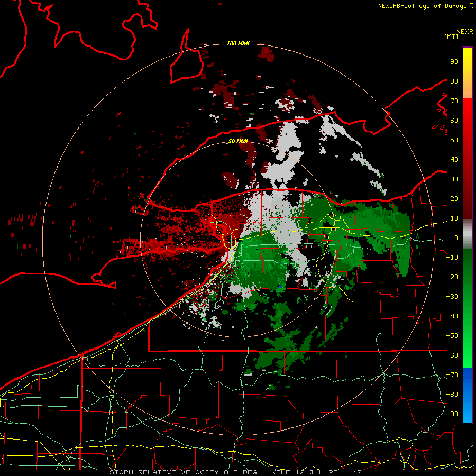Click the 20 value on the velocity scale

click(x=454, y=199)
